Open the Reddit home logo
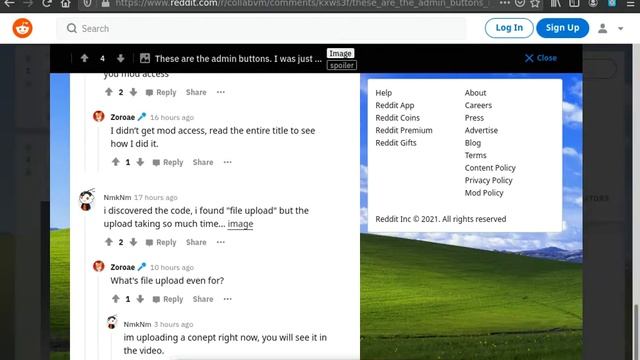 click(x=22, y=28)
